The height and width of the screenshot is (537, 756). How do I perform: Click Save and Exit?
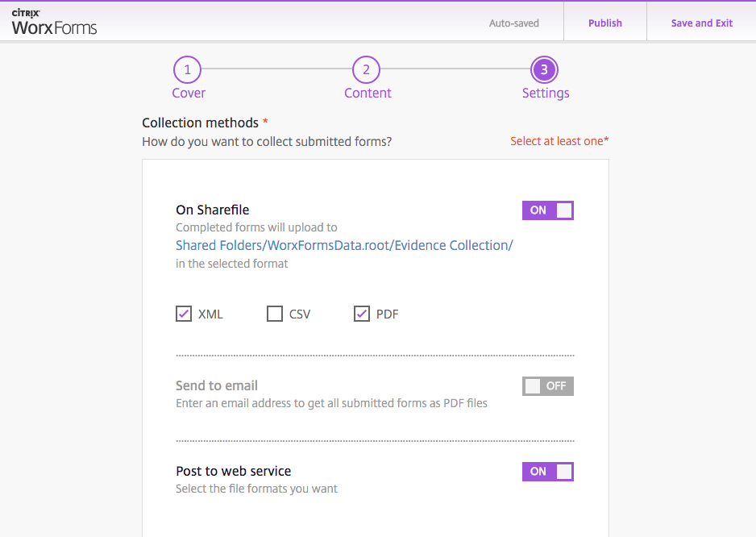click(701, 23)
